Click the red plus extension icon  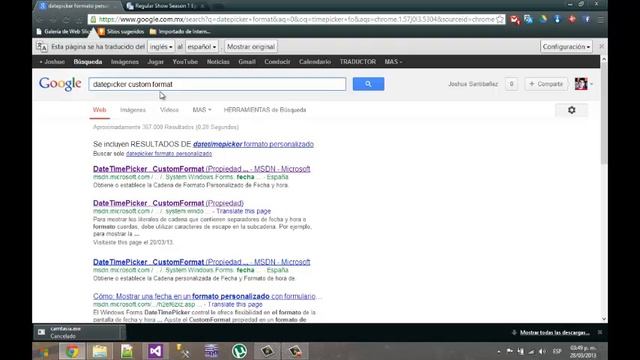click(x=572, y=20)
